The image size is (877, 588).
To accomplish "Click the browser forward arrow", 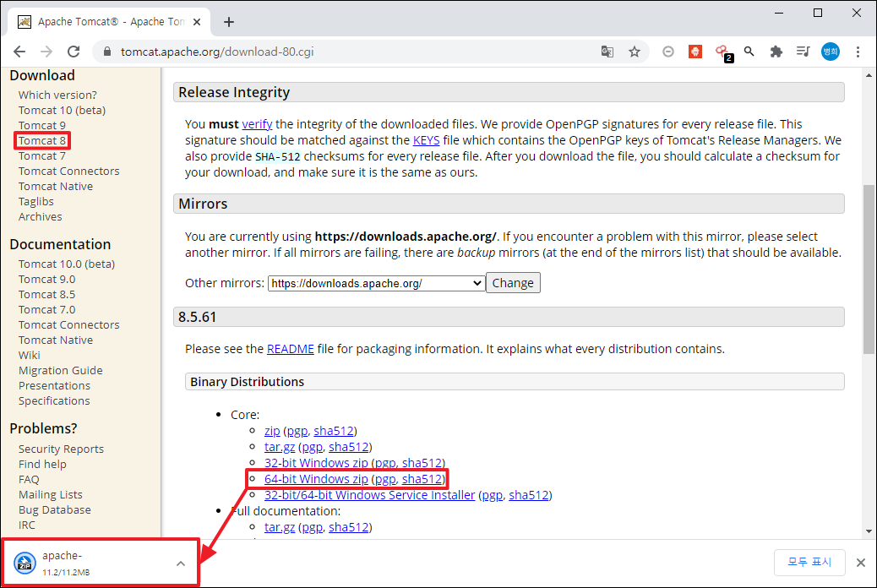I will [x=46, y=52].
